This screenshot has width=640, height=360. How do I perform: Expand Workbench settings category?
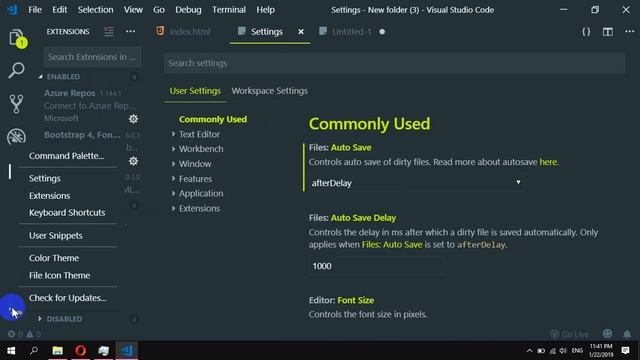click(x=201, y=149)
